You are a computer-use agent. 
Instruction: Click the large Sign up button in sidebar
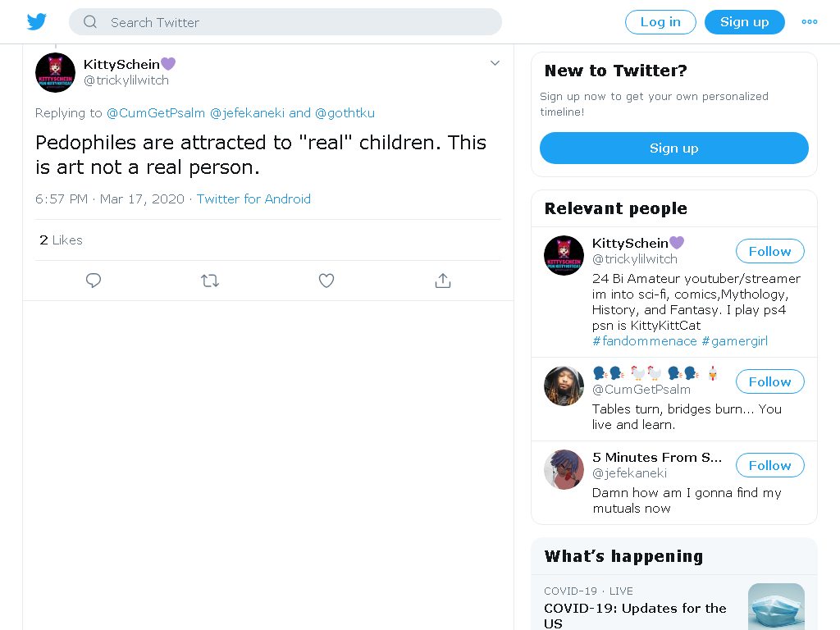674,148
